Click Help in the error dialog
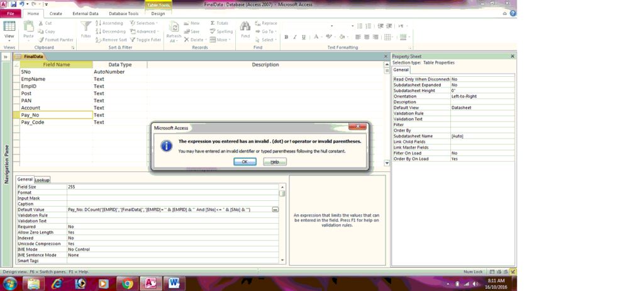 click(x=275, y=162)
